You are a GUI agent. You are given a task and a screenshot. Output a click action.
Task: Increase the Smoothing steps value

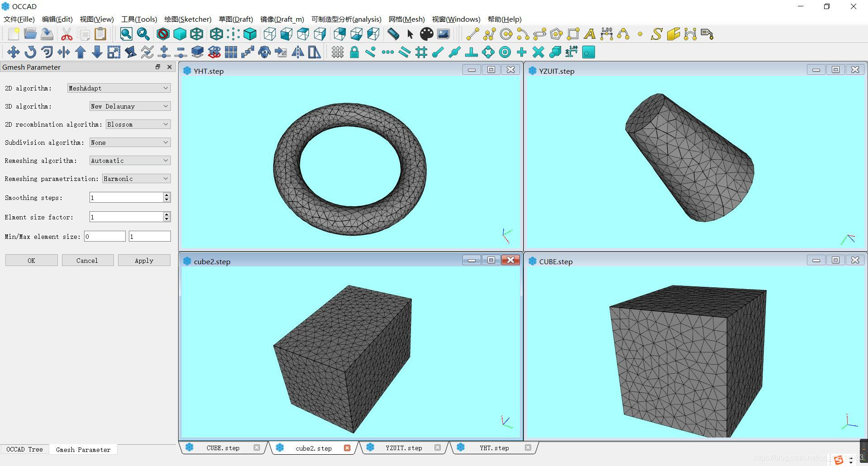pyautogui.click(x=167, y=195)
